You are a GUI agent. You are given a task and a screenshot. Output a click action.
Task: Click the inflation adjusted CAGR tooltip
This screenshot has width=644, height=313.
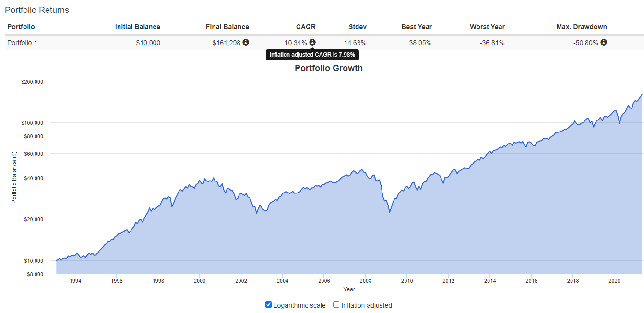click(x=312, y=55)
